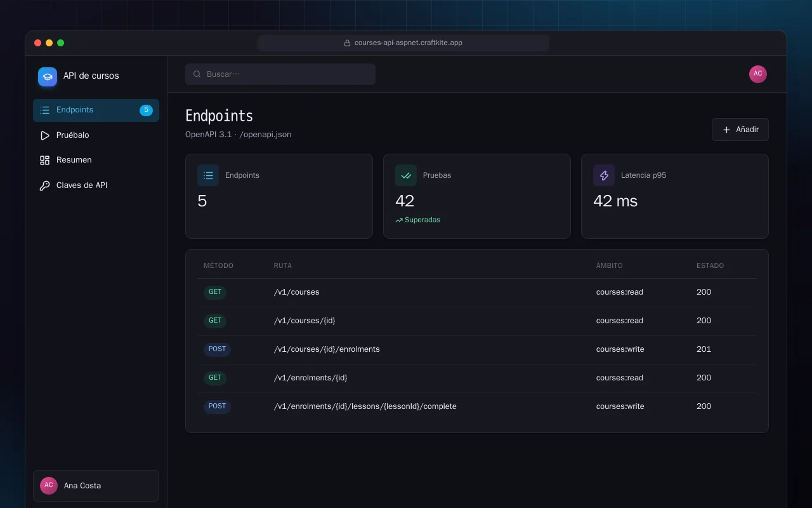The width and height of the screenshot is (812, 508).
Task: Click route /v1/courses/{id}/enrolments
Action: (x=327, y=349)
